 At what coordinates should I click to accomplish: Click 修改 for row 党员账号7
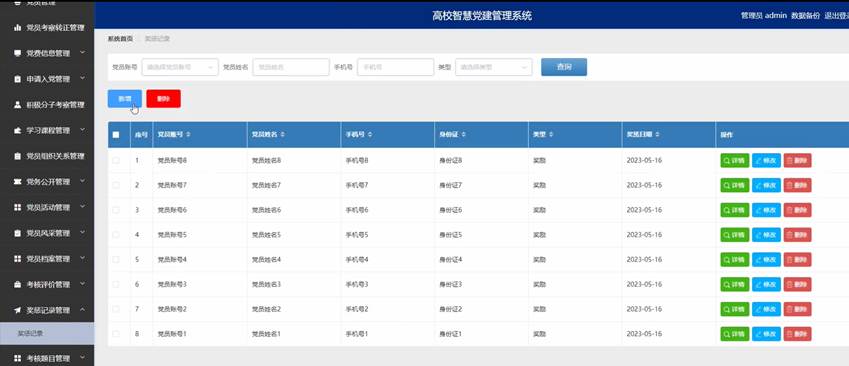click(x=766, y=185)
